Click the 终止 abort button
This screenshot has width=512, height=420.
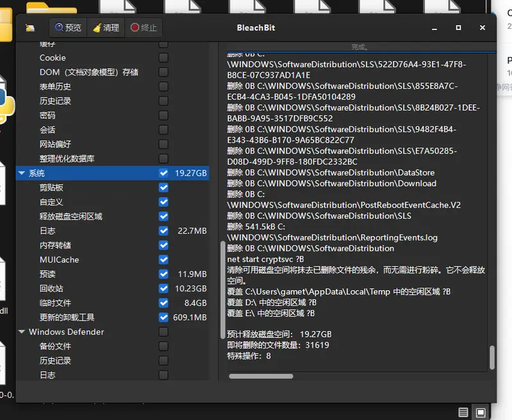(143, 28)
